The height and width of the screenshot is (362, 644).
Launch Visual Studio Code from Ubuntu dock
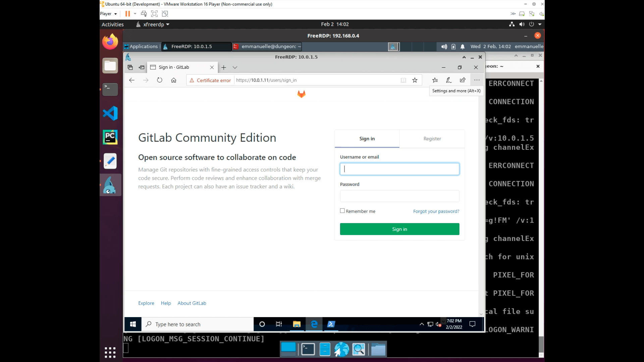click(110, 113)
